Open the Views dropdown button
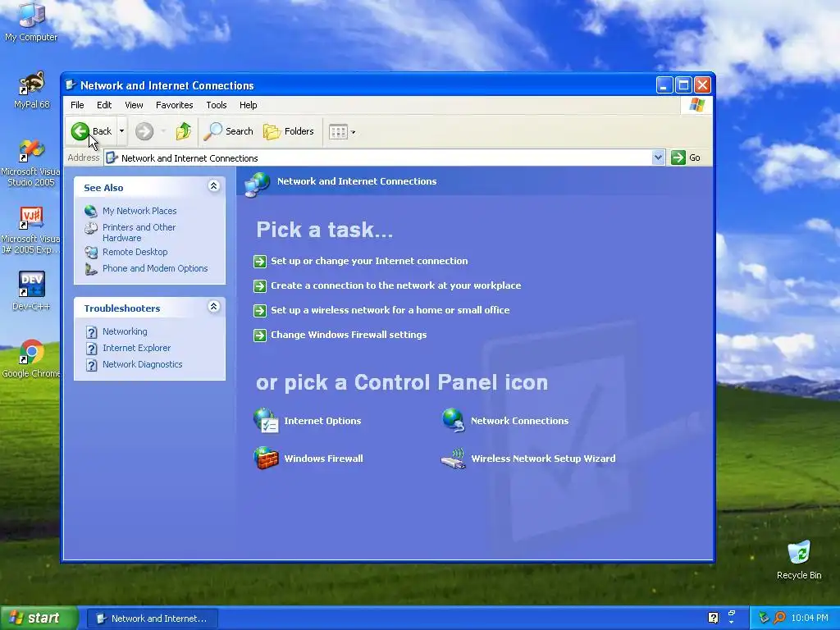 tap(342, 132)
